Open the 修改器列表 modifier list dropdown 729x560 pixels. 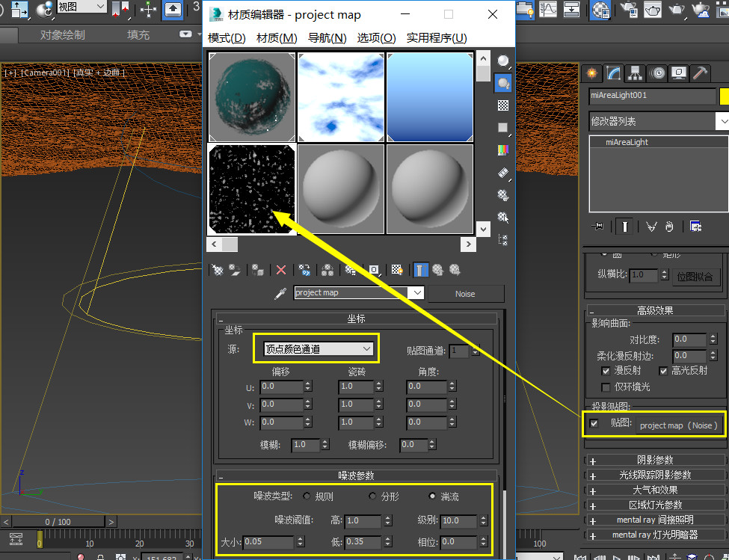tap(658, 120)
